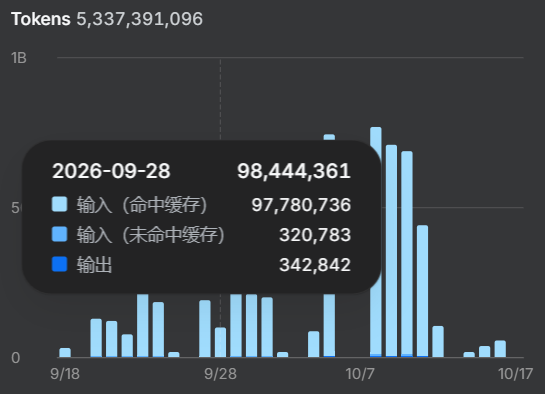Click the 输出 label in tooltip
The height and width of the screenshot is (394, 545).
(x=94, y=265)
